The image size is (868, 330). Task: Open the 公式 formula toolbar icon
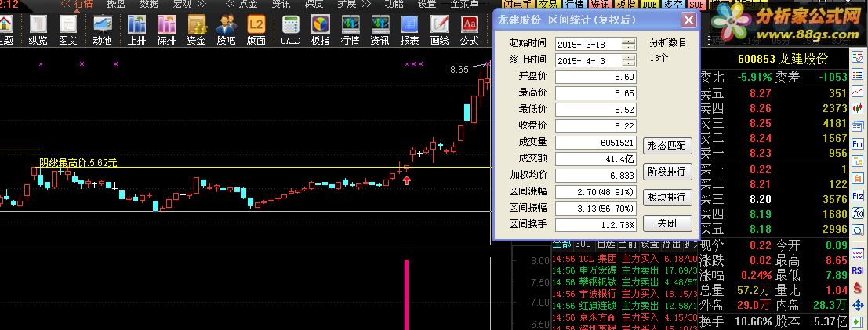(x=470, y=30)
